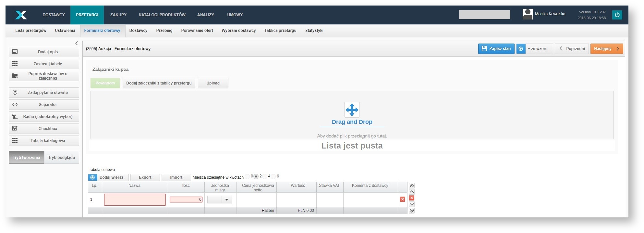Go to Następny step
Viewport: 644px width, 233px height.
606,49
